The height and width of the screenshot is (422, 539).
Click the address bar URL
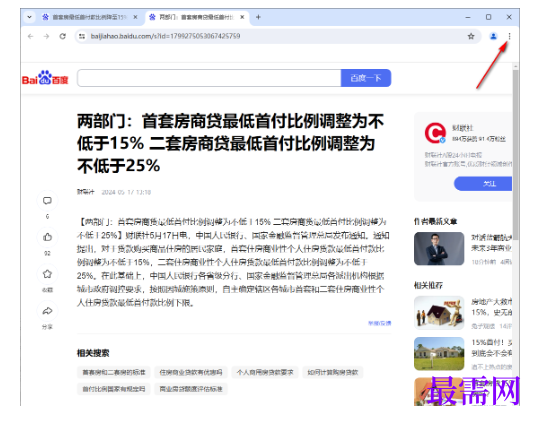165,36
